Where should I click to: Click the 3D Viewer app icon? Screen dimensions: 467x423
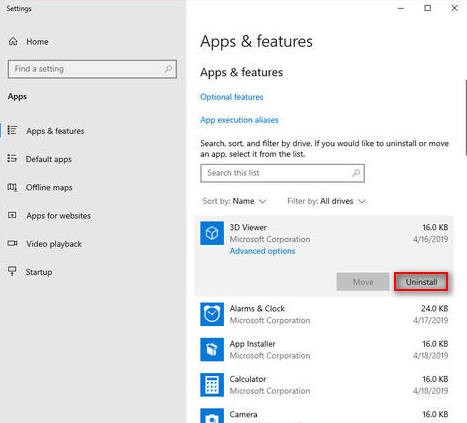click(x=212, y=233)
